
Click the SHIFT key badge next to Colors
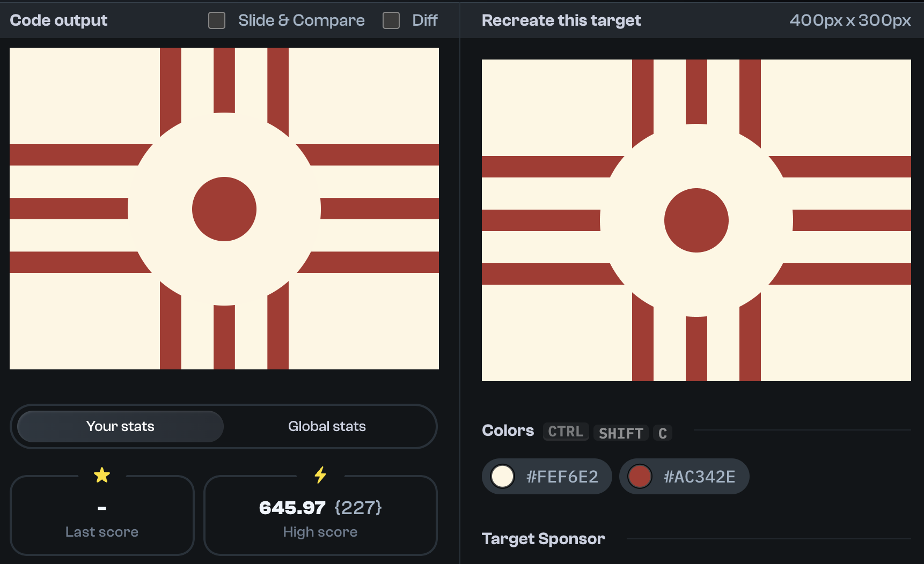point(620,433)
